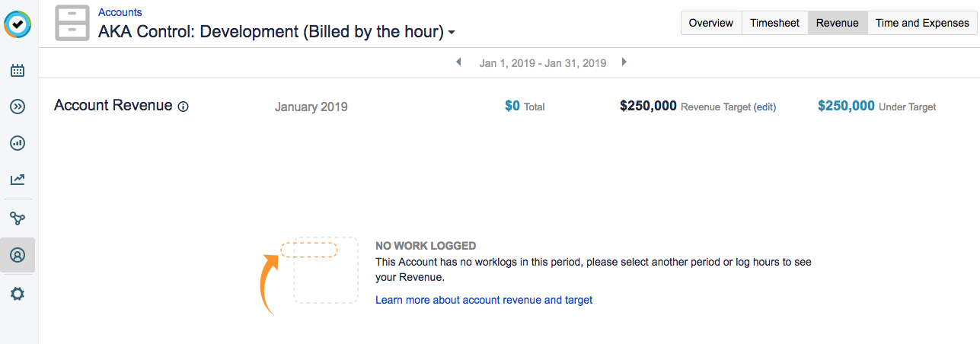Open Learn more about account revenue link
980x344 pixels.
[484, 300]
